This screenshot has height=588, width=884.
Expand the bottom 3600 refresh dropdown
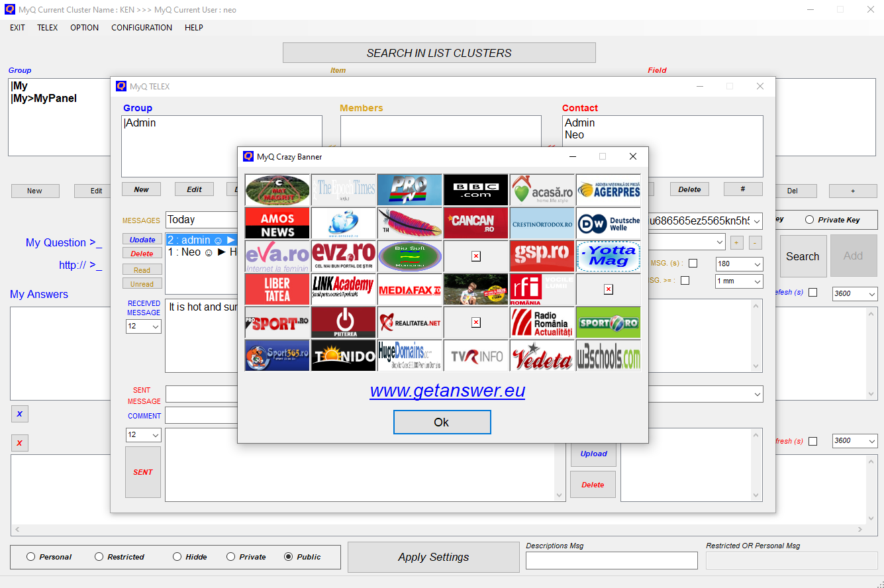(x=855, y=441)
